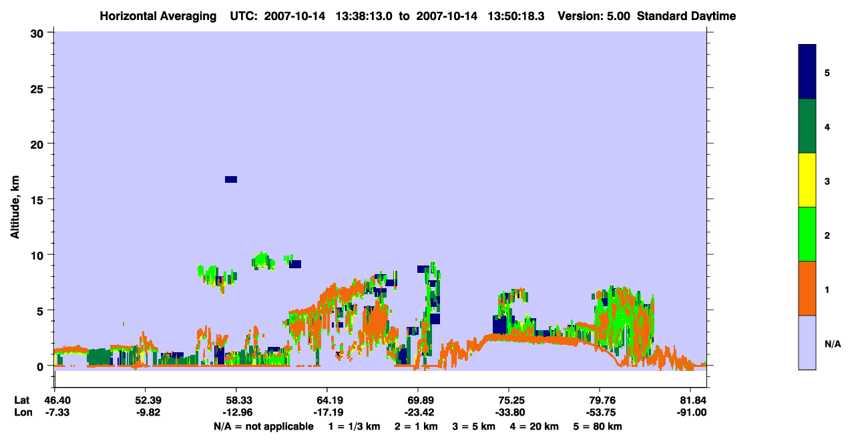Click the colorbar label '1'
Screen dimensions: 868x445
click(x=827, y=289)
